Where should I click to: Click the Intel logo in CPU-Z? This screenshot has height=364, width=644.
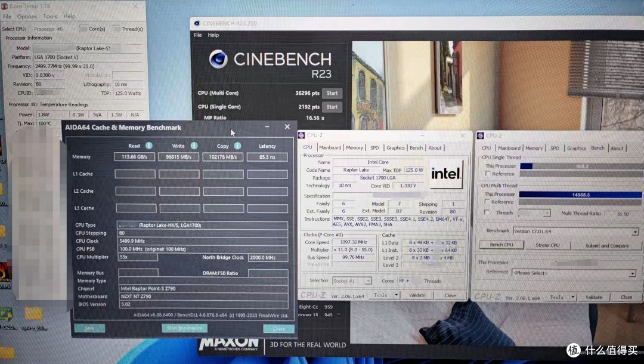446,174
